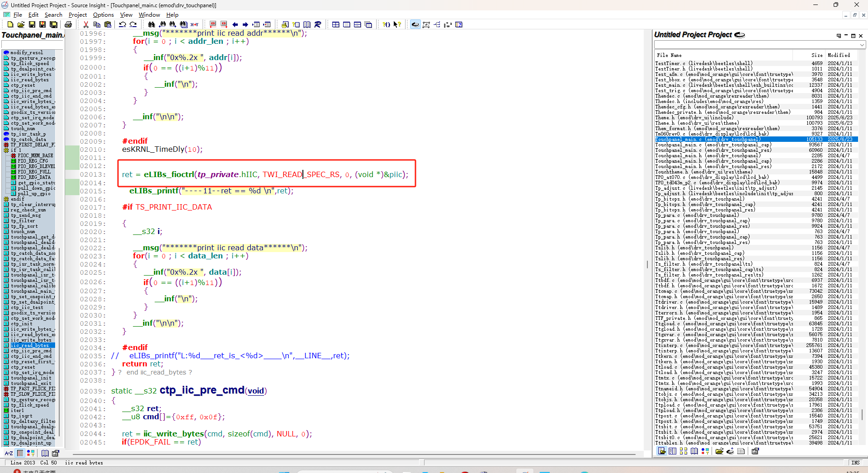Click the X-Y replace icon
The image size is (868, 473).
click(194, 24)
